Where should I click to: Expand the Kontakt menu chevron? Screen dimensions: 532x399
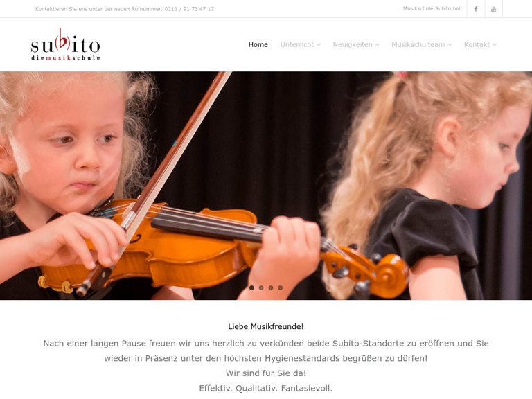pyautogui.click(x=495, y=45)
